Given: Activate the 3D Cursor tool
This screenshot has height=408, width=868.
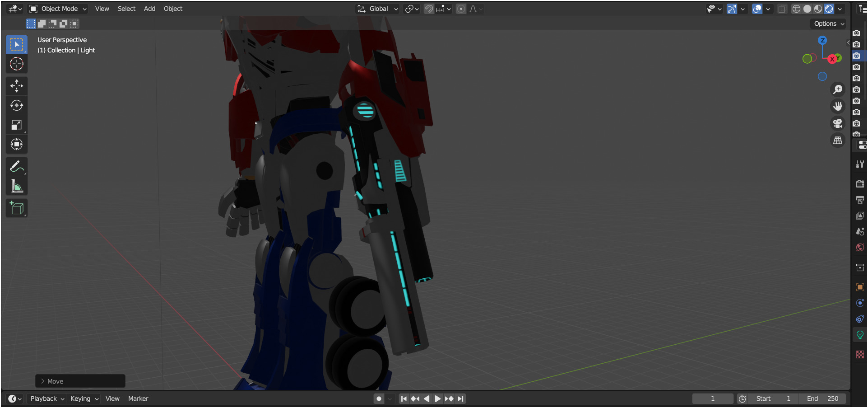Looking at the screenshot, I should pyautogui.click(x=17, y=64).
